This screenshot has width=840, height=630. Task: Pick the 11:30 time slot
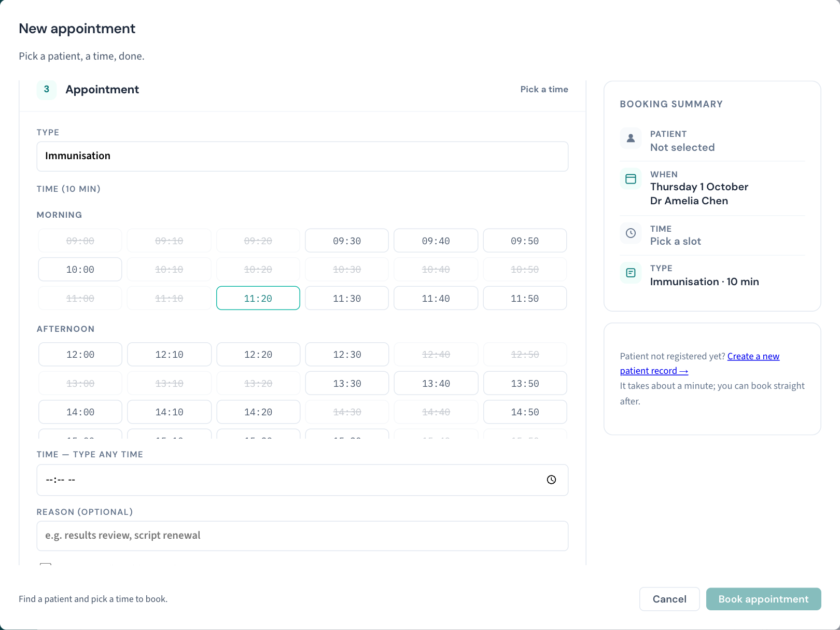[x=347, y=298]
